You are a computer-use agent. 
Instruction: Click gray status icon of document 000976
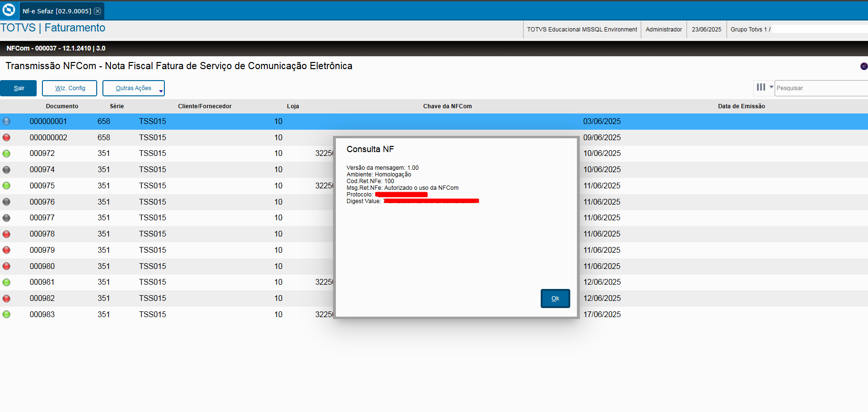(6, 202)
